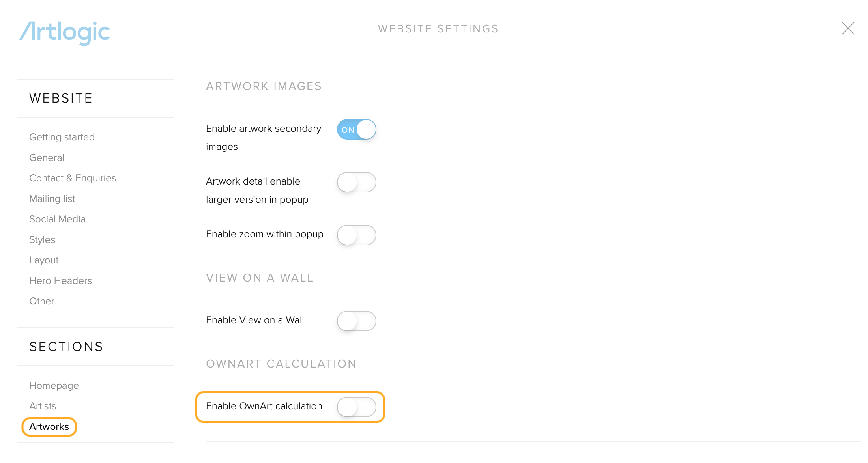The image size is (868, 463).
Task: Open Contact & Enquiries section
Action: 73,178
